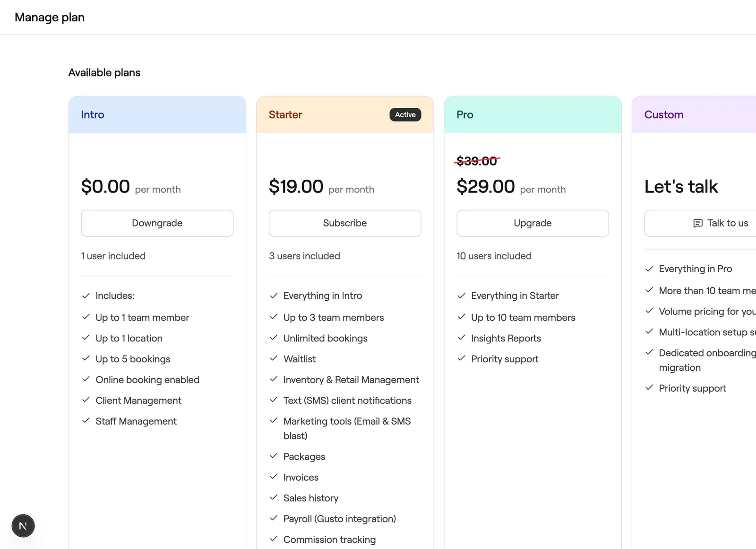Click 'Up to 1 team member' feature
The image size is (756, 549).
(x=142, y=318)
